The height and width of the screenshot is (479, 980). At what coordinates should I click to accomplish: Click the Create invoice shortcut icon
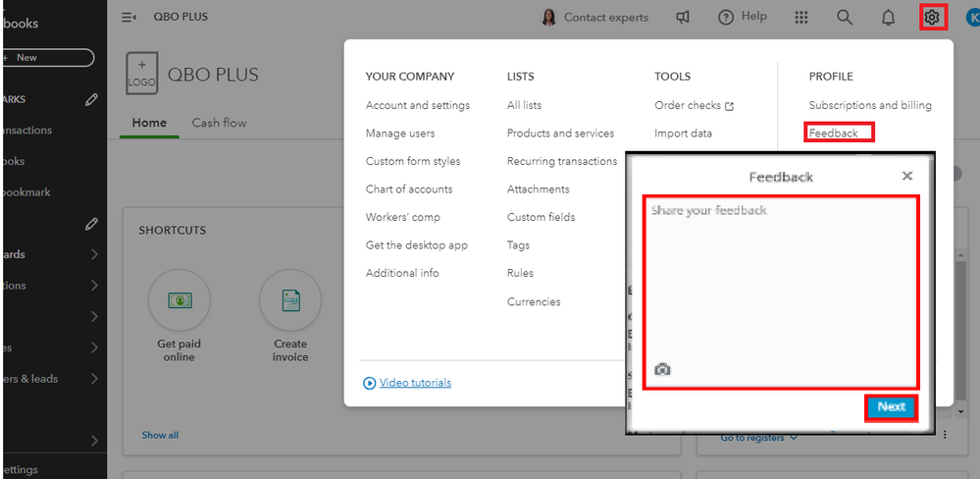click(x=290, y=300)
